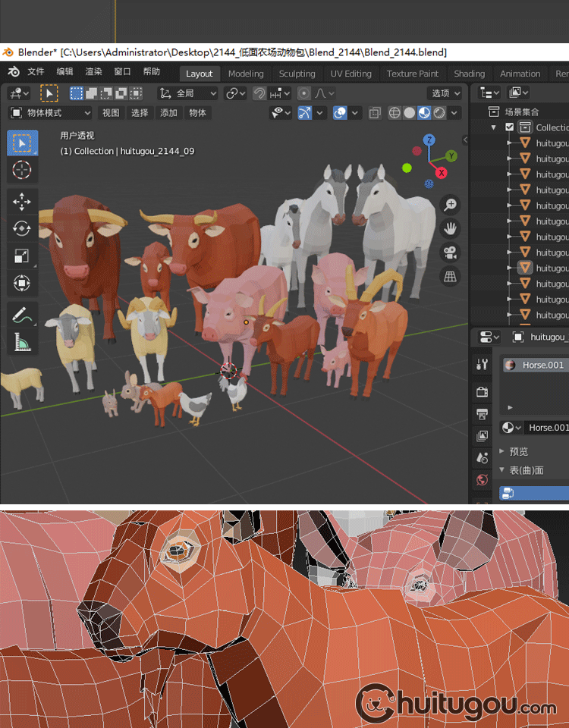This screenshot has height=728, width=569.
Task: Choose the Scale tool
Action: click(22, 256)
